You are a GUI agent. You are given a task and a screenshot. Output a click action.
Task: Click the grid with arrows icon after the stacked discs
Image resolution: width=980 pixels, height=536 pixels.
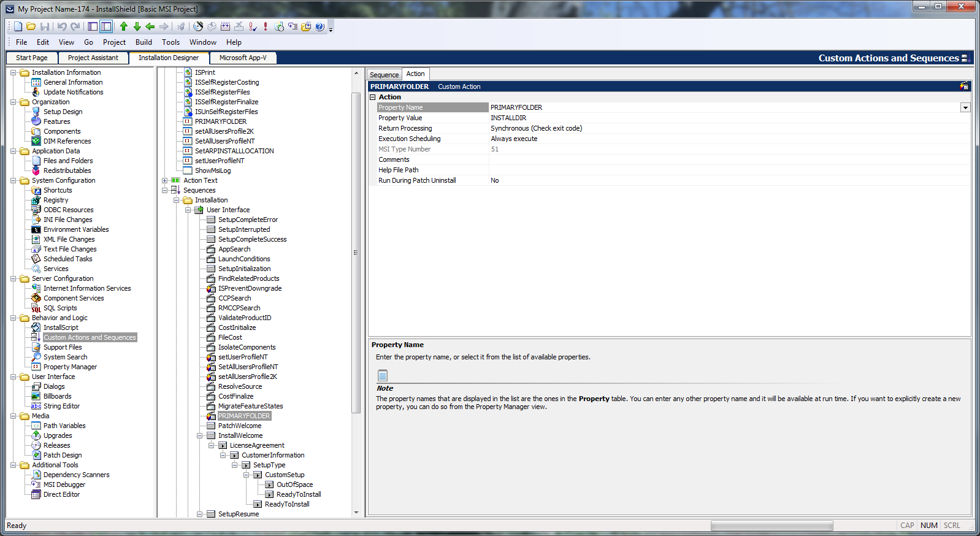click(x=225, y=26)
